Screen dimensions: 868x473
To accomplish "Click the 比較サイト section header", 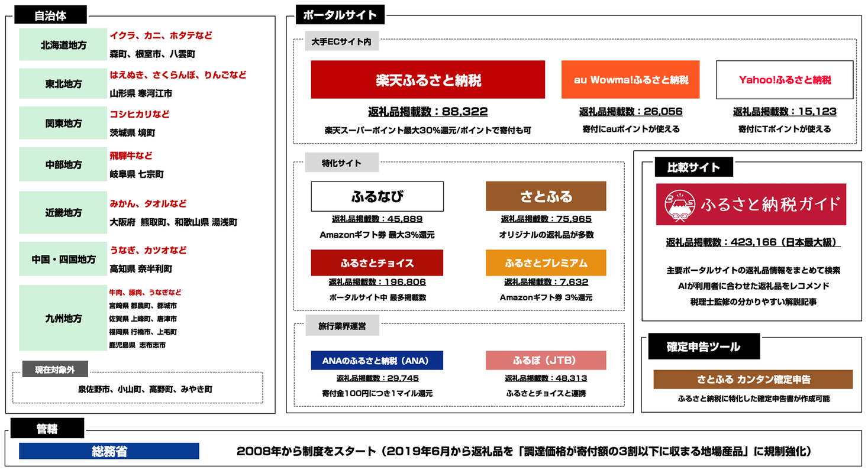I will point(693,167).
